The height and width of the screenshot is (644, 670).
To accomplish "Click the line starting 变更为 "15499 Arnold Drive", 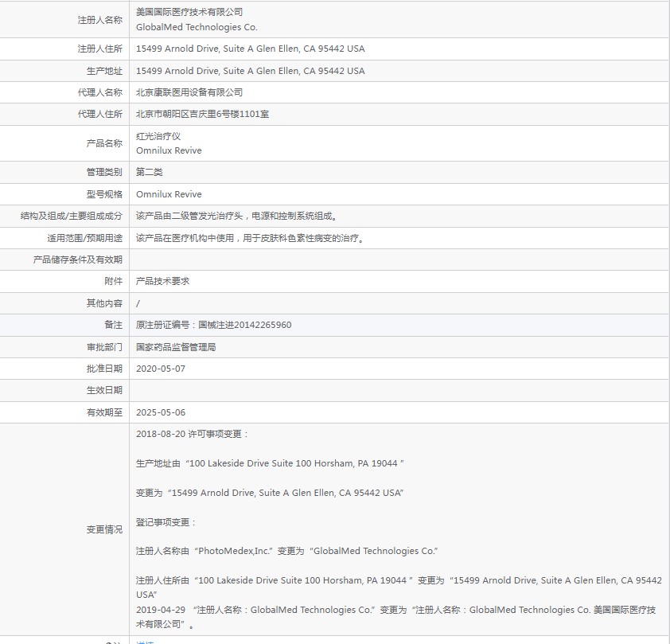I will click(x=270, y=493).
